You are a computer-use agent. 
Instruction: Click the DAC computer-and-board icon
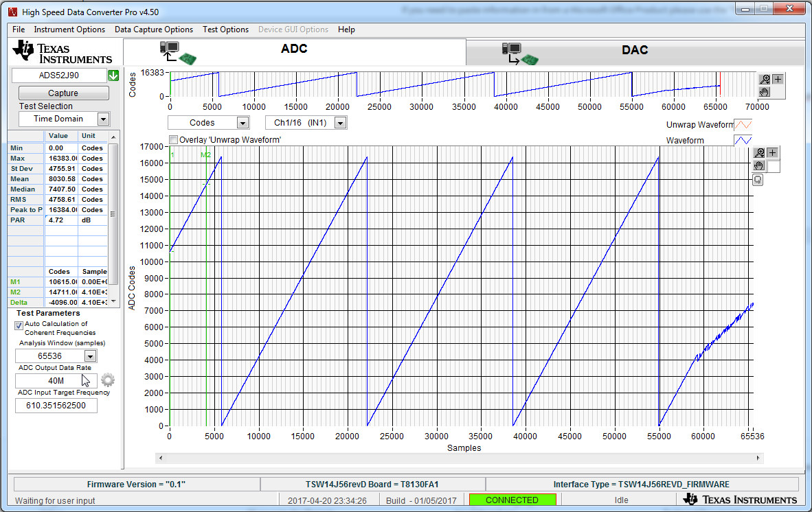point(520,54)
